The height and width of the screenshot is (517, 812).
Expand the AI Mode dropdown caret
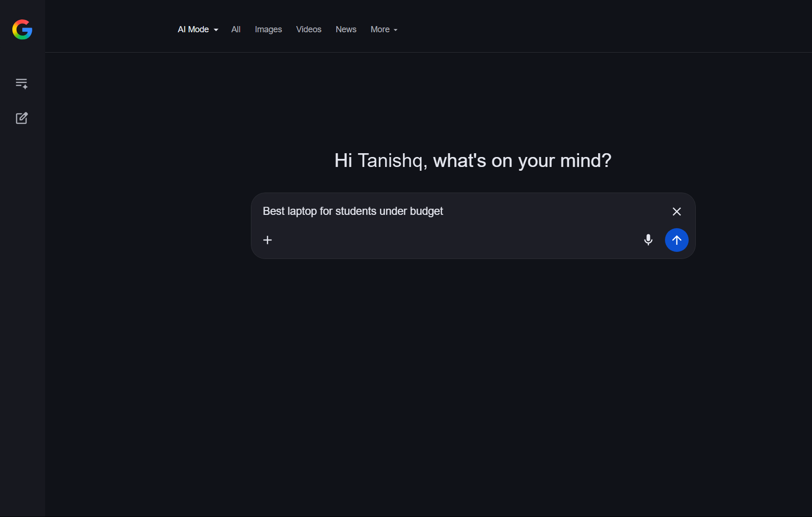(216, 30)
